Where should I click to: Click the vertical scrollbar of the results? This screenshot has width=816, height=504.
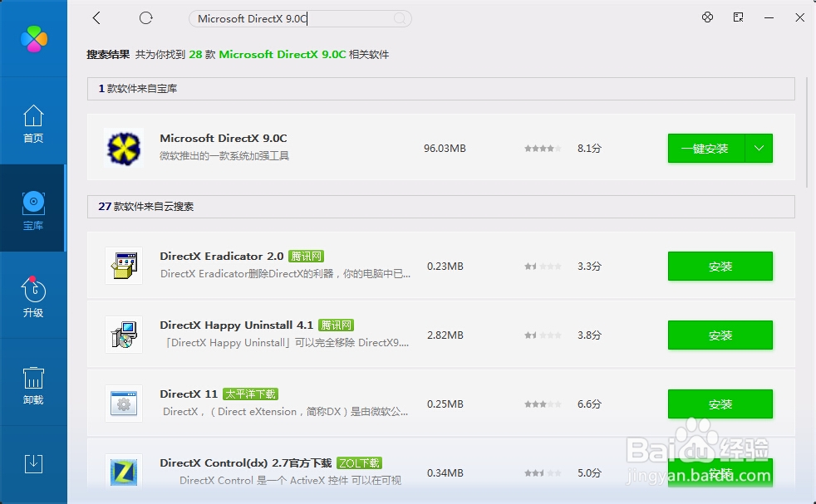[807, 132]
